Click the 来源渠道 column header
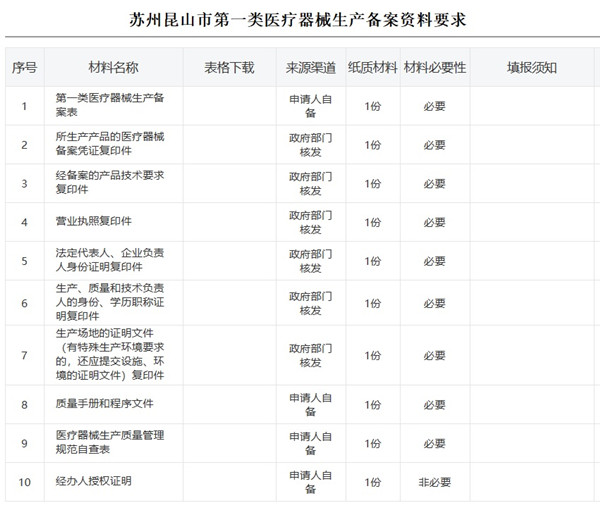The height and width of the screenshot is (512, 600). (311, 68)
